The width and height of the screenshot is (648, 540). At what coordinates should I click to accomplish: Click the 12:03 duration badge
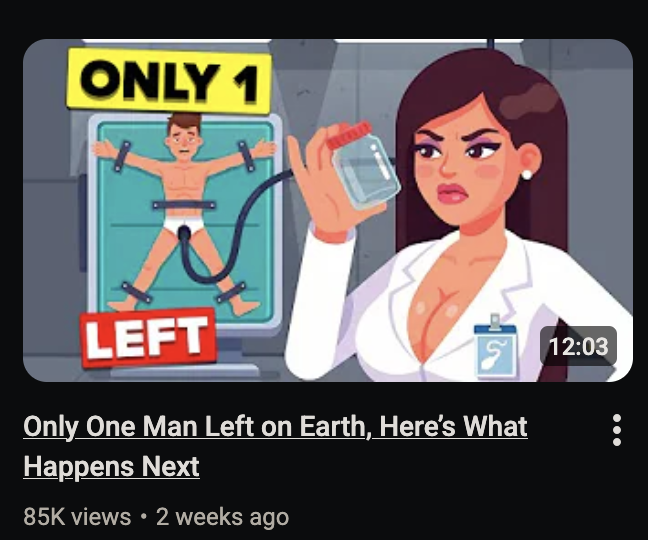point(578,346)
